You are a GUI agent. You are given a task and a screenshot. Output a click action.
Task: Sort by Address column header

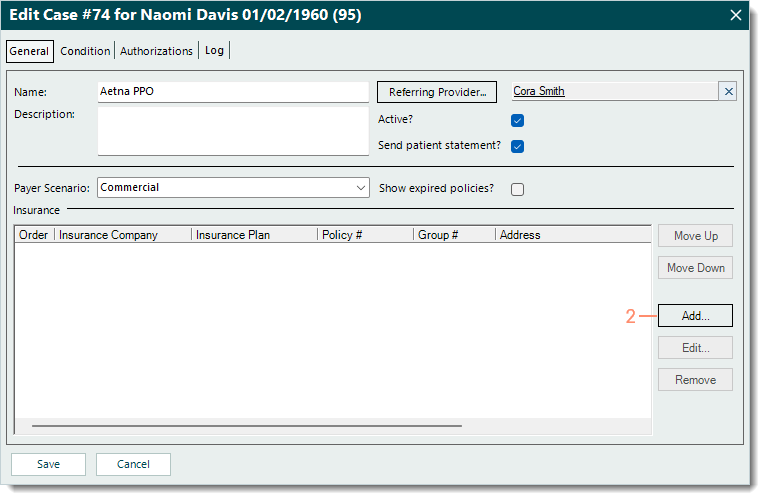[573, 235]
